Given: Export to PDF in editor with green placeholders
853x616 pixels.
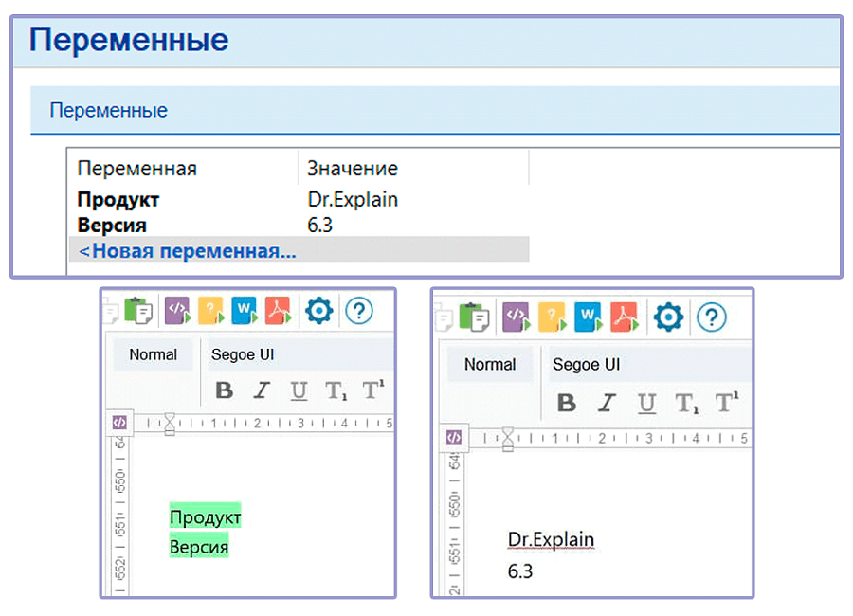Looking at the screenshot, I should 278,311.
